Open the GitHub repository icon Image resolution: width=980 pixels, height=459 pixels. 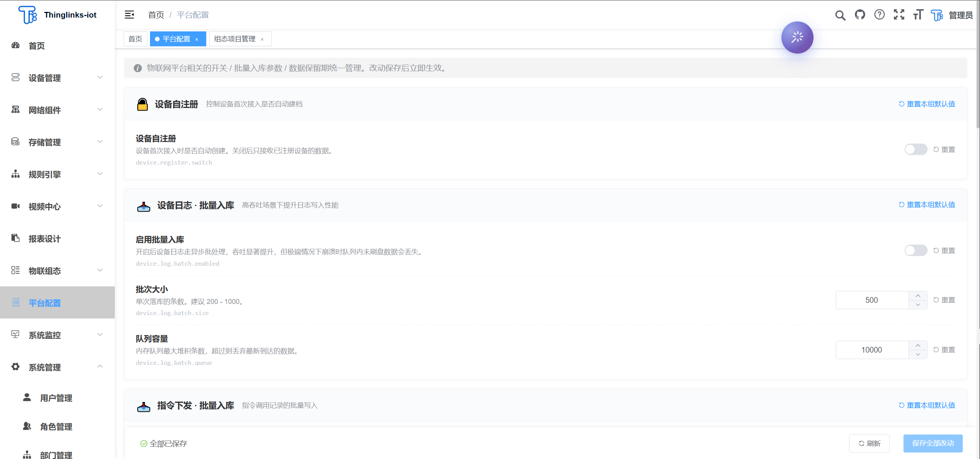click(x=860, y=15)
